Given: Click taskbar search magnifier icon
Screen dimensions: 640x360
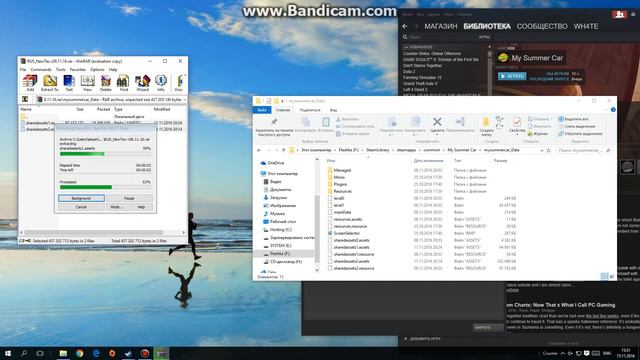Looking at the screenshot, I should (24, 353).
